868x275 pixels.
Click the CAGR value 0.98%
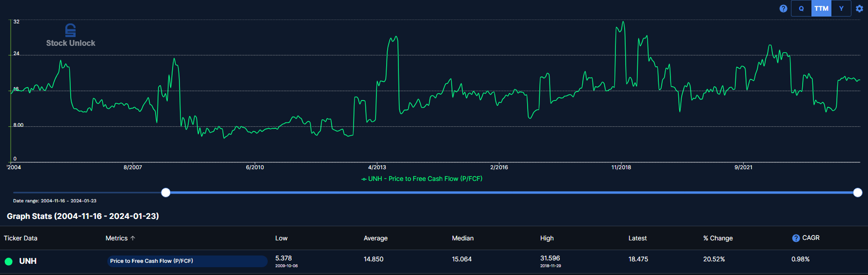(800, 259)
